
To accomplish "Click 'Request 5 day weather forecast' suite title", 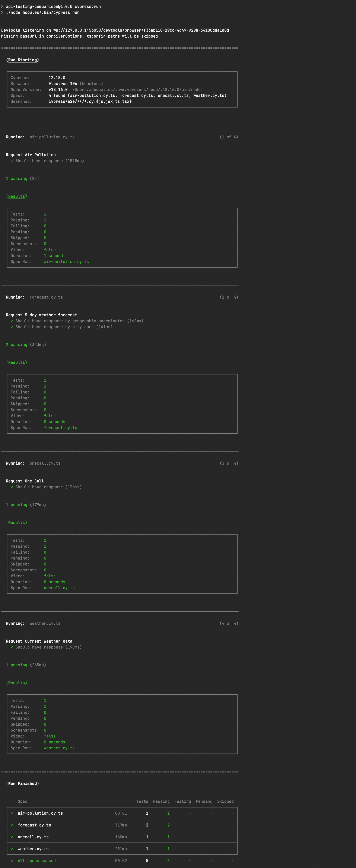I will tap(42, 315).
